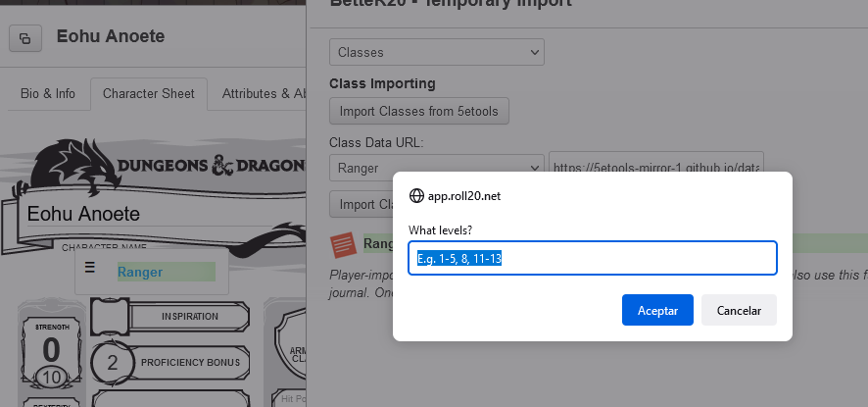Click the Aceptar button in the dialog
The height and width of the screenshot is (407, 868).
click(x=657, y=310)
